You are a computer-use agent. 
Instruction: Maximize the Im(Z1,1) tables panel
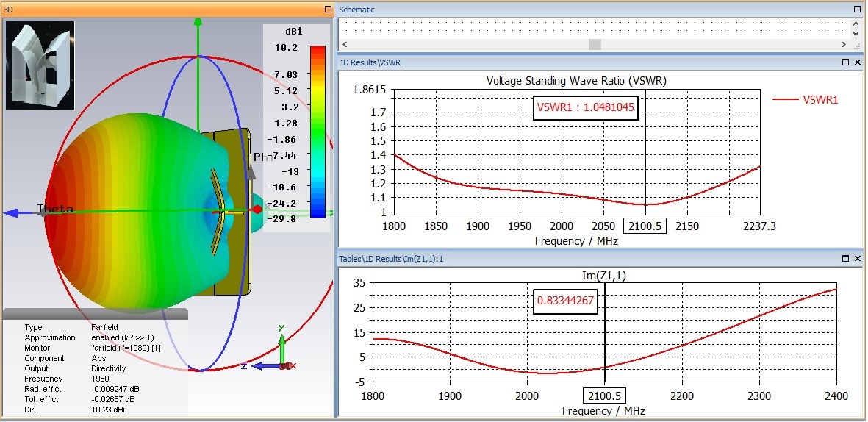(845, 258)
